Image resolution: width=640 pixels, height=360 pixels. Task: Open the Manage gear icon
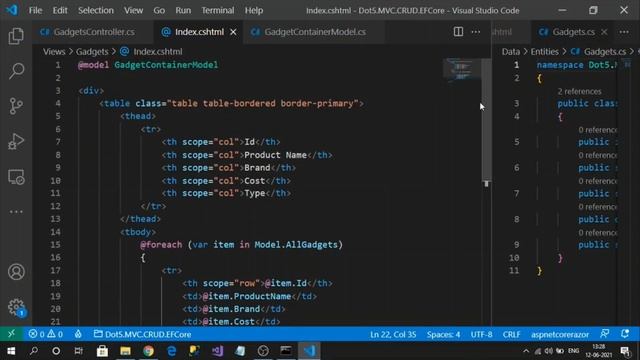(x=16, y=307)
